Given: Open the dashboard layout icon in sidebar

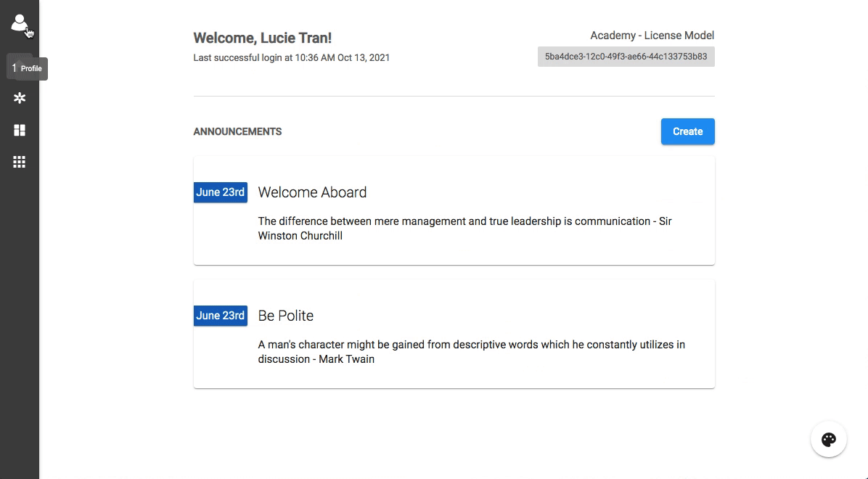Looking at the screenshot, I should [20, 130].
